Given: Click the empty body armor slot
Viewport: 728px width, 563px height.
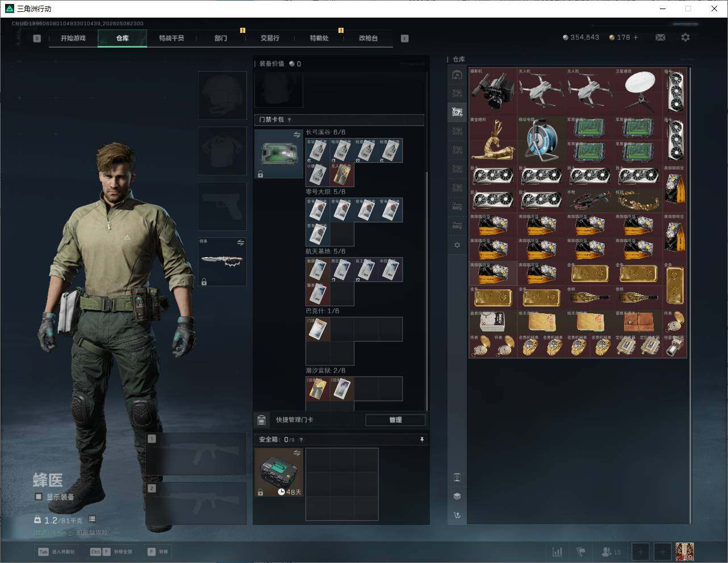Looking at the screenshot, I should pos(222,150).
